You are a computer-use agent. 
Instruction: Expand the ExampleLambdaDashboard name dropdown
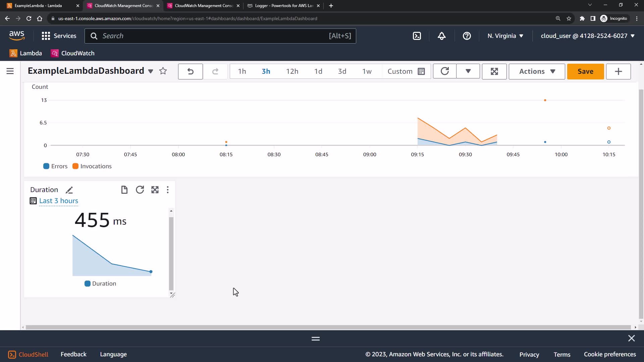(x=151, y=71)
